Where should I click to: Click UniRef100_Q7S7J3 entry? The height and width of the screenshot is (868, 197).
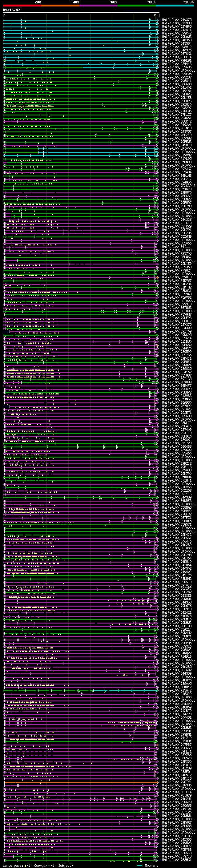(177, 857)
